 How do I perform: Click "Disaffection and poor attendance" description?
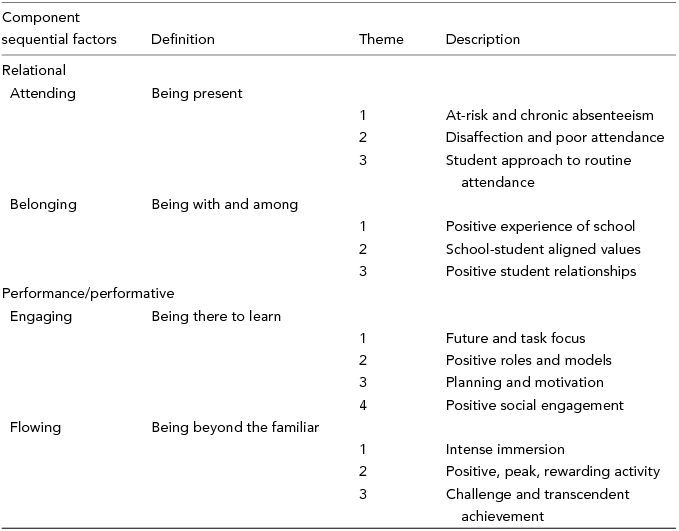pyautogui.click(x=554, y=137)
